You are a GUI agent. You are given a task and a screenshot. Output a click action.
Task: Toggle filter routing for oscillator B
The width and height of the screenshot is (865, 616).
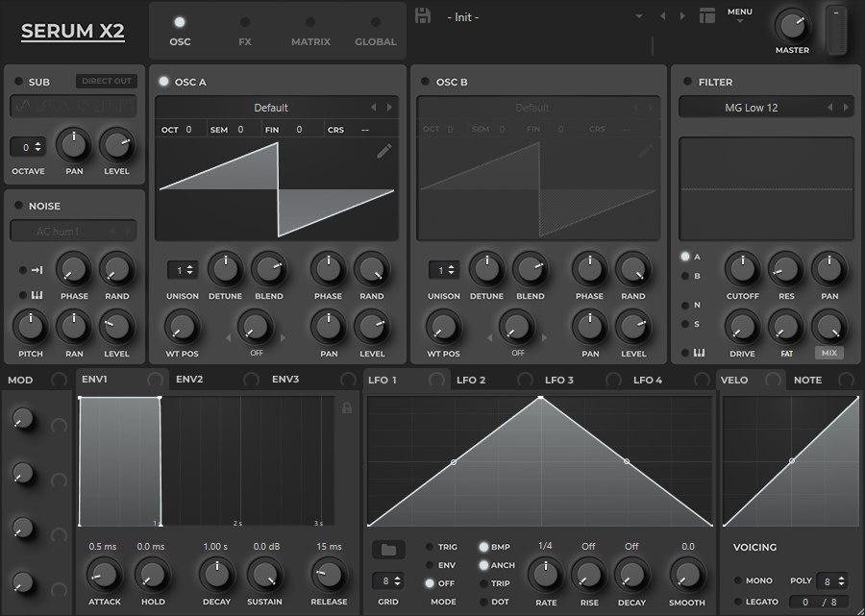[x=685, y=276]
